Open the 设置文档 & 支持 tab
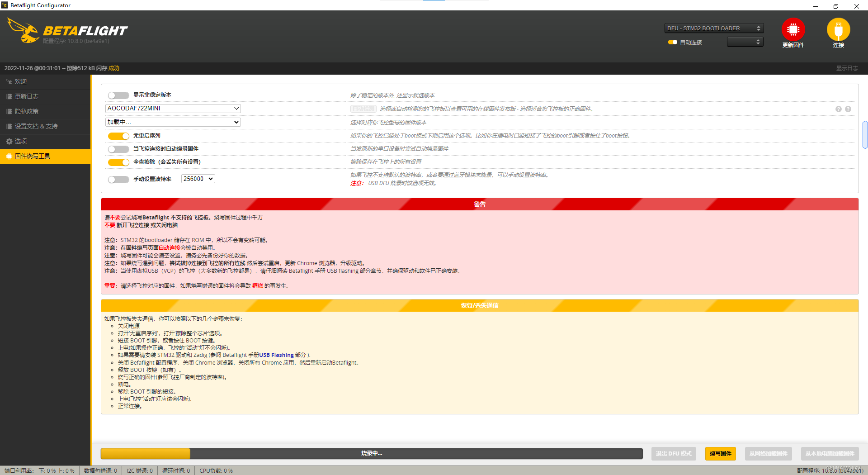This screenshot has height=475, width=868. (x=45, y=127)
